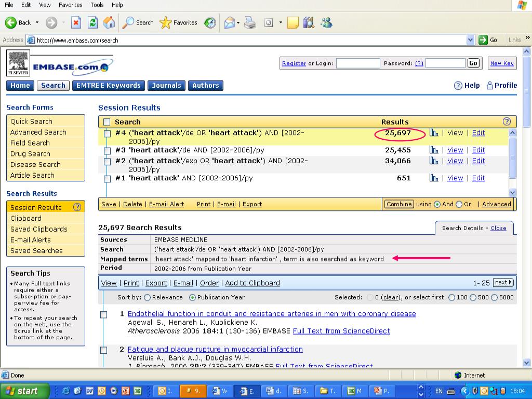
Task: Click the page scrollbar down arrow
Action: [527, 363]
